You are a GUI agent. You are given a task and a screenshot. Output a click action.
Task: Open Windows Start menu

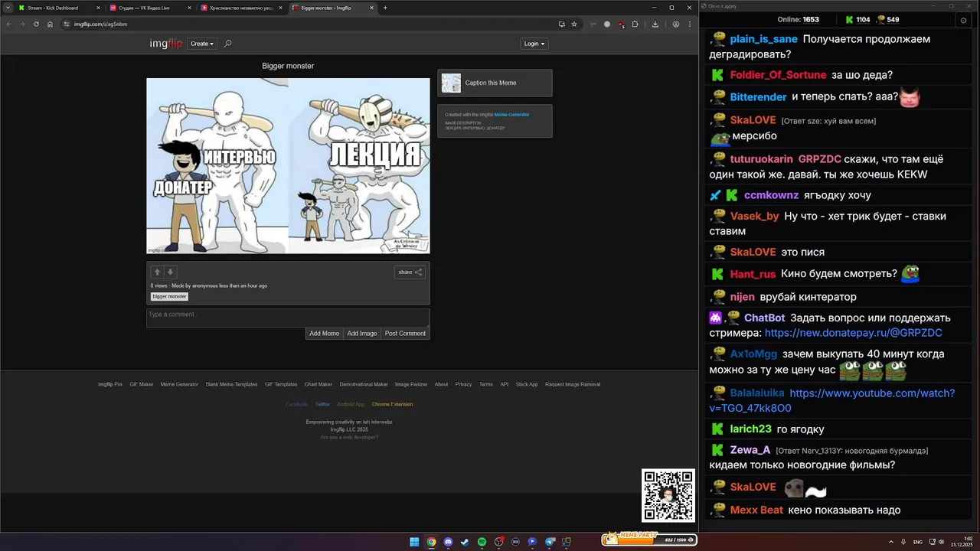[x=414, y=542]
